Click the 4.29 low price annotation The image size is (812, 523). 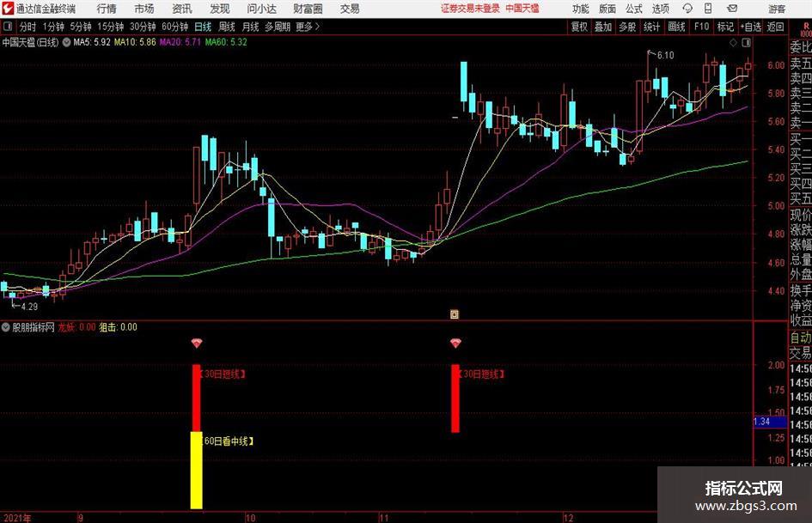[x=29, y=307]
